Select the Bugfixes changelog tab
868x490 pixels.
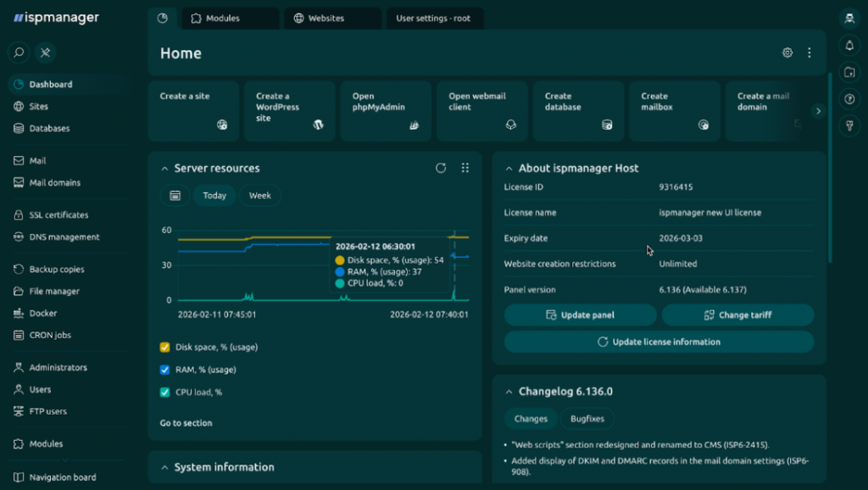[587, 419]
